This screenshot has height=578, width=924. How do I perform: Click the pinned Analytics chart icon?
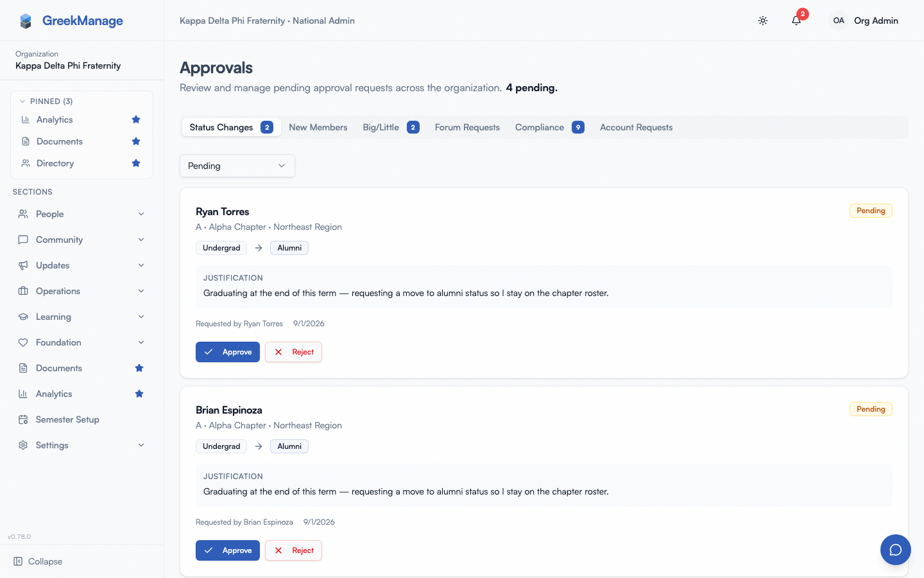(x=26, y=119)
